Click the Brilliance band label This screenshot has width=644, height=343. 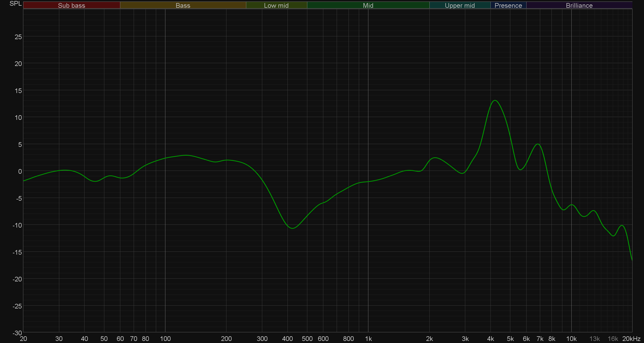tap(579, 5)
